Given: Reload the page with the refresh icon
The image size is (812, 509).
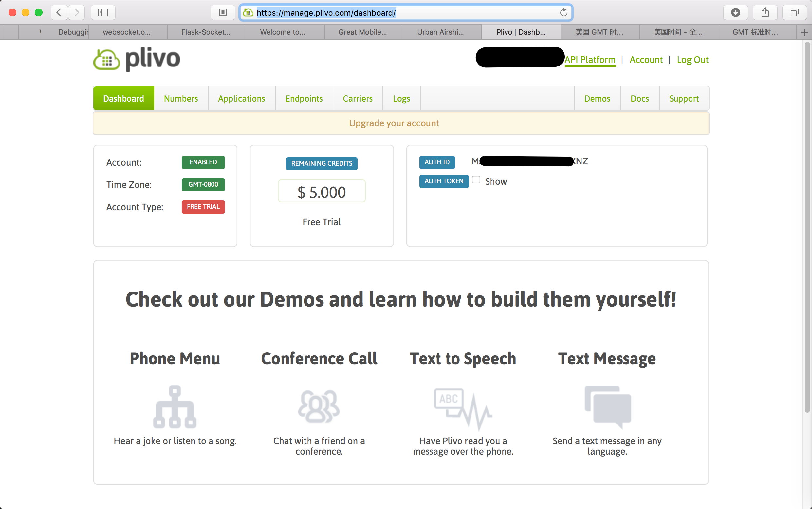Looking at the screenshot, I should click(x=563, y=13).
